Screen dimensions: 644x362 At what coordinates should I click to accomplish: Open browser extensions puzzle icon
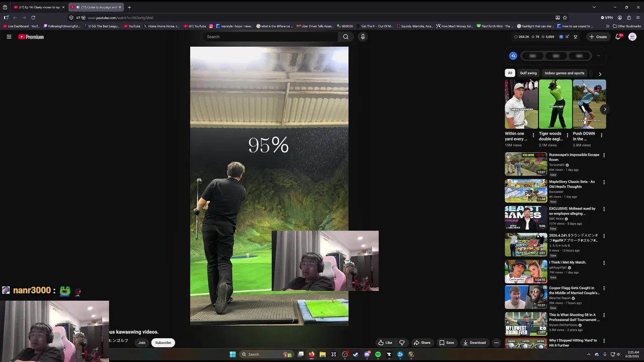click(629, 18)
